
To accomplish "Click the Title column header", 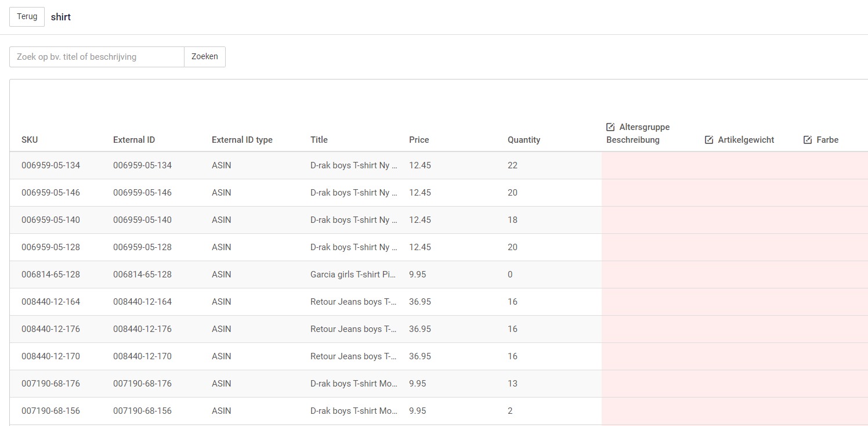I will [319, 140].
